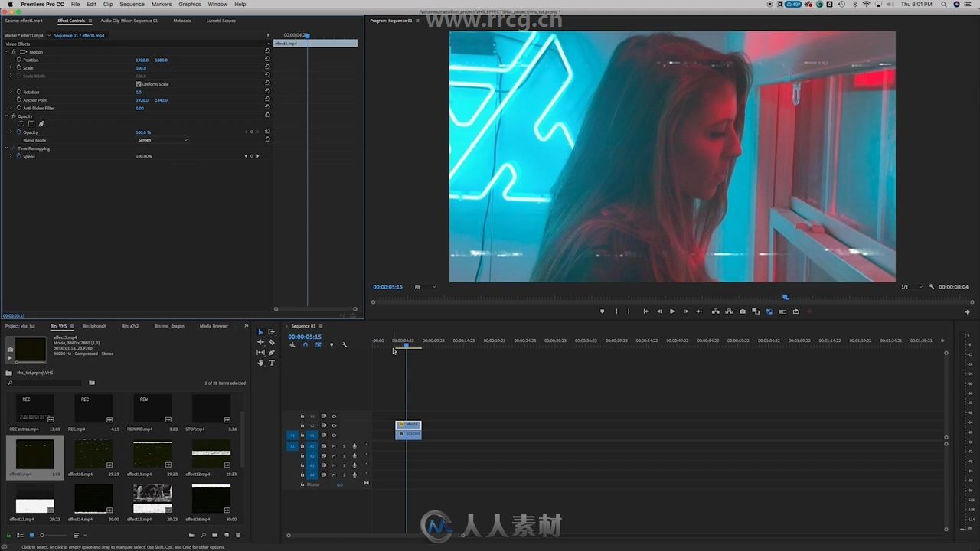Switch to Audio Clip Mixer tab
This screenshot has height=551, width=980.
[129, 21]
